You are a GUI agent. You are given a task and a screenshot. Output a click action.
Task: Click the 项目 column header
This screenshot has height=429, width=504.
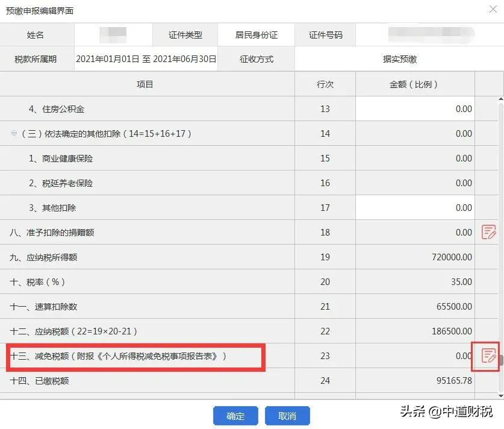145,84
